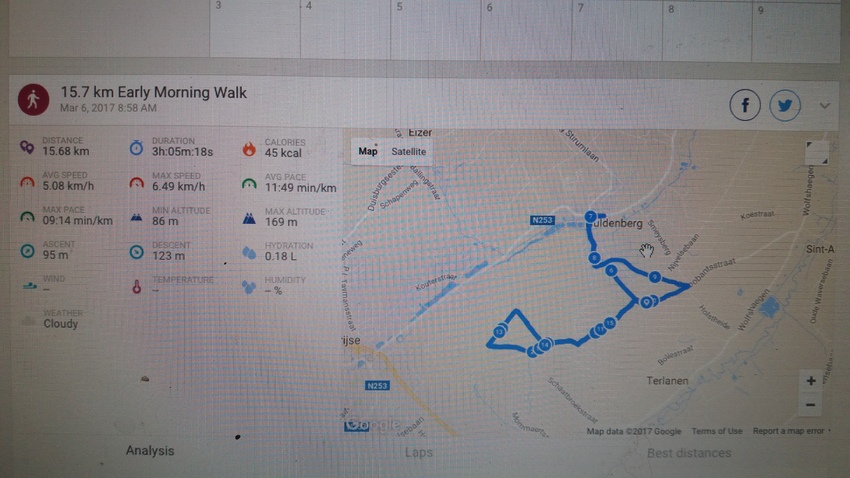This screenshot has height=478, width=850.
Task: Expand the workout options chevron
Action: pos(825,105)
